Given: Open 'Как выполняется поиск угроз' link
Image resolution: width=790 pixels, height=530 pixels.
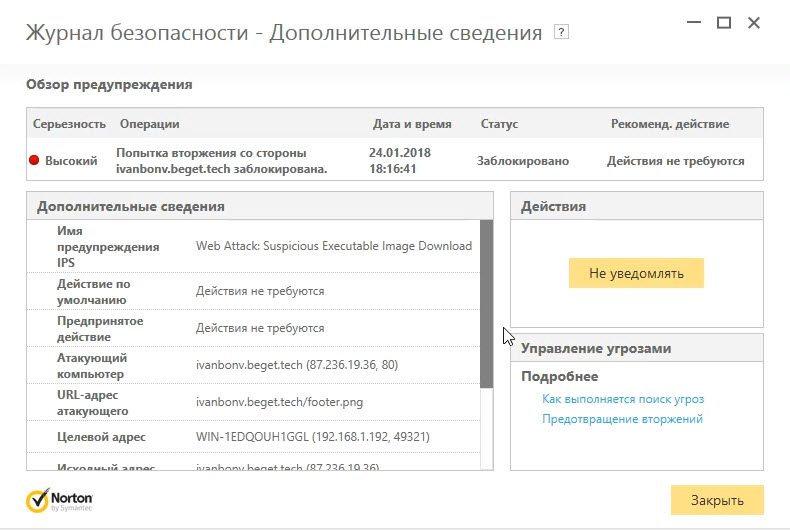Looking at the screenshot, I should tap(623, 399).
